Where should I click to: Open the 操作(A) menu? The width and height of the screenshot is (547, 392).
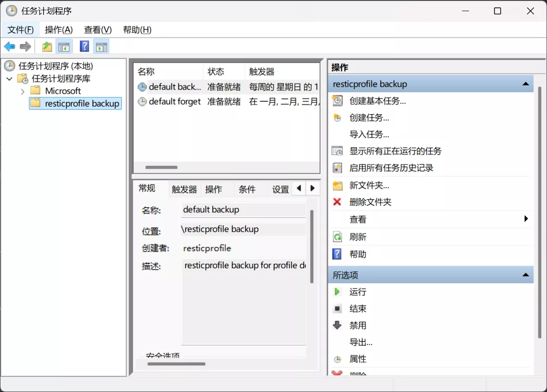(59, 30)
